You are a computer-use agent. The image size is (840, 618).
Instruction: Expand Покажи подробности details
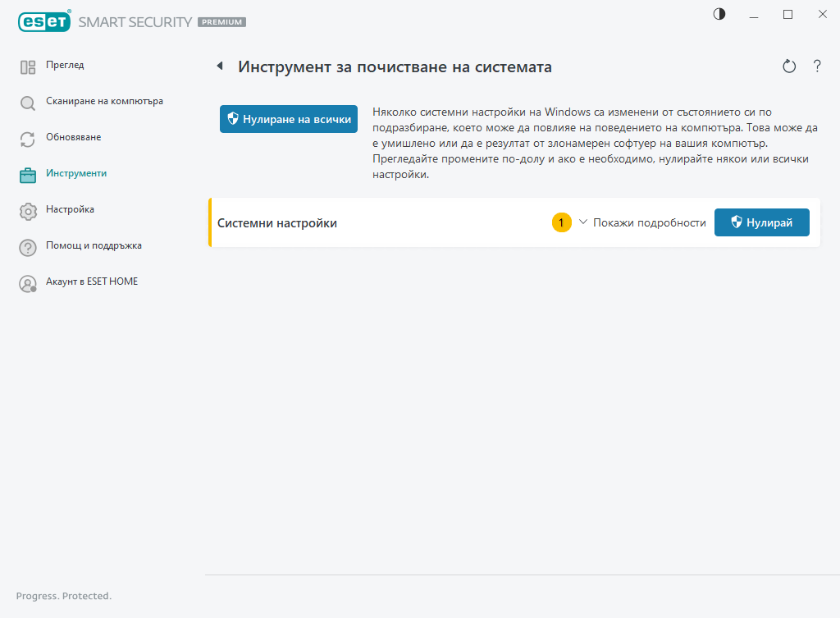[650, 222]
